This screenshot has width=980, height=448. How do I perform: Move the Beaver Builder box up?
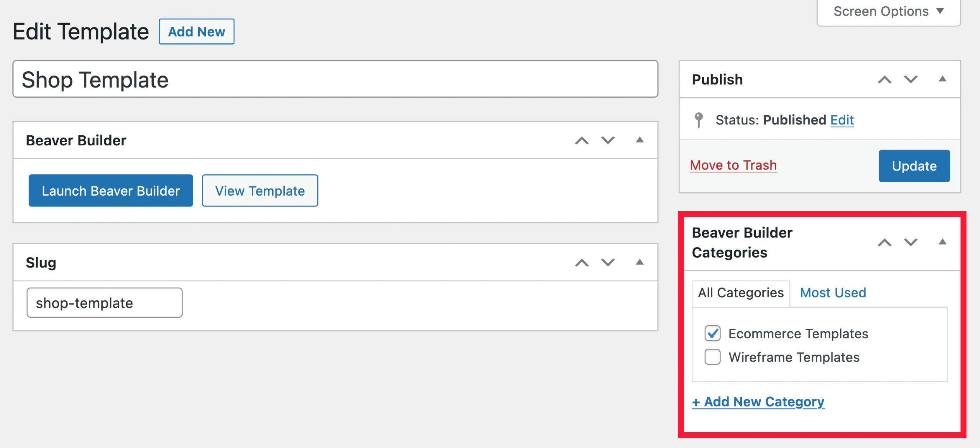tap(581, 140)
